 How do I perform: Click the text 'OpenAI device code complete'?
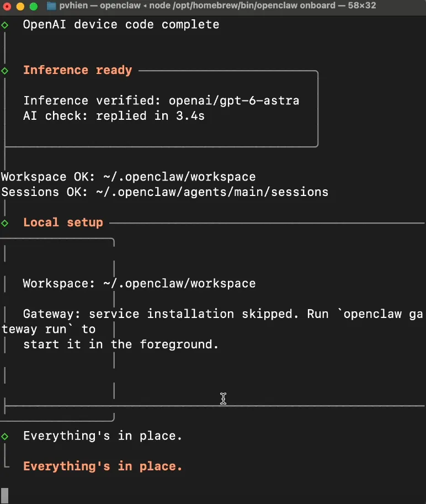(x=121, y=24)
